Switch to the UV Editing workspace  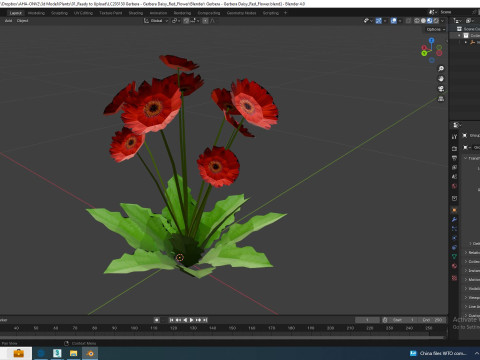tap(83, 13)
